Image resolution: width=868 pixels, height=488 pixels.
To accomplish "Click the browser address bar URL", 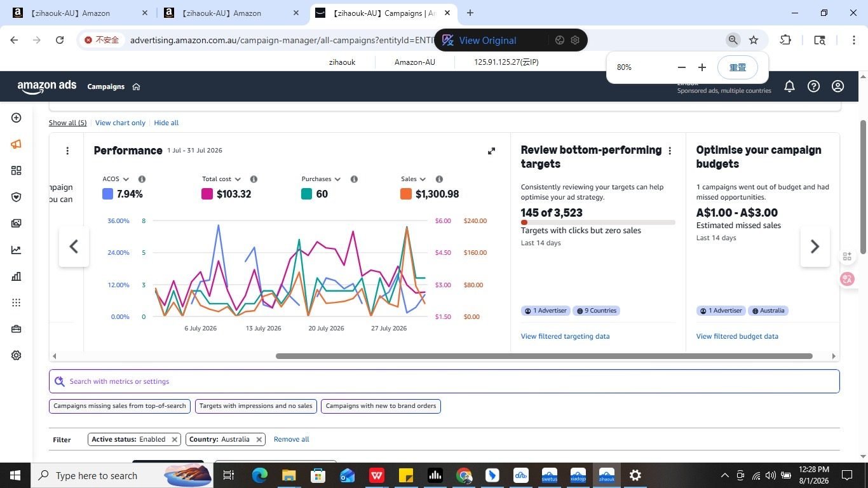I will (281, 40).
